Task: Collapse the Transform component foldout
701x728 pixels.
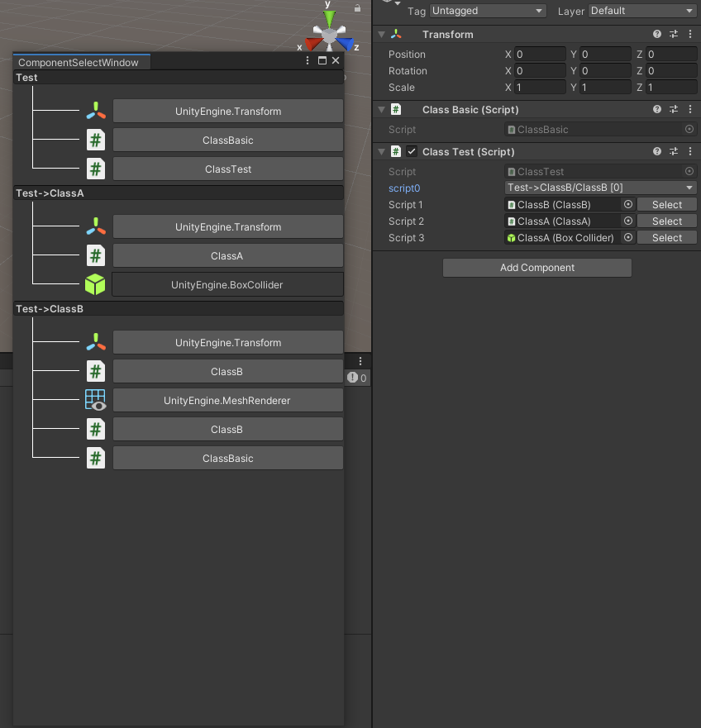Action: pyautogui.click(x=381, y=35)
